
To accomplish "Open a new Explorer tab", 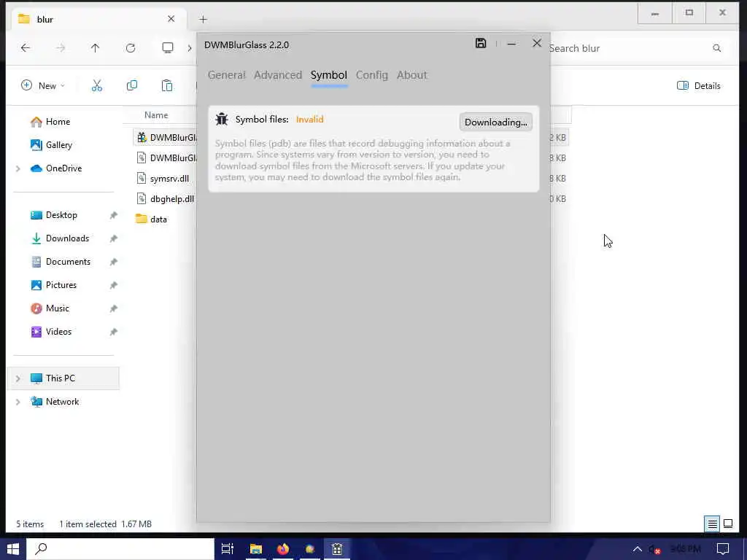I will click(x=203, y=19).
